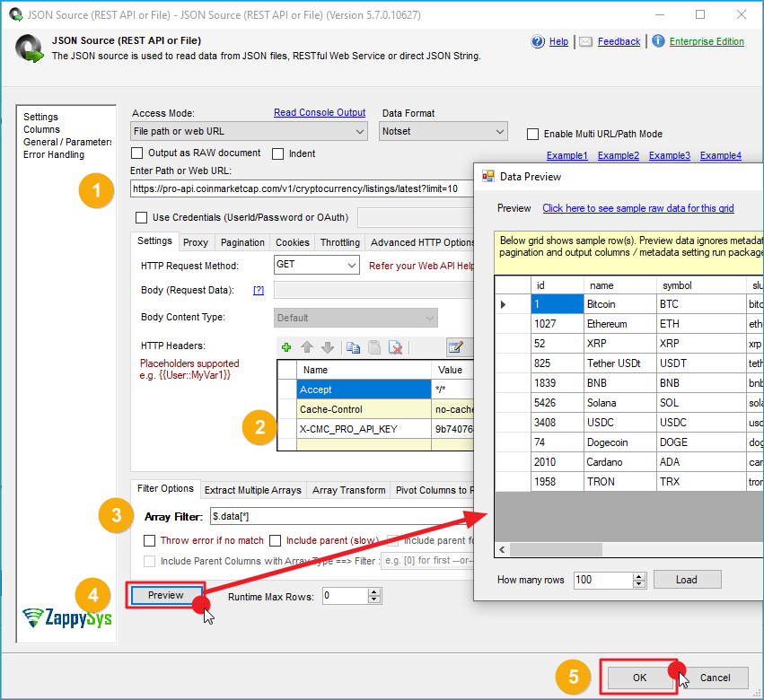Click the How many rows input
The height and width of the screenshot is (700, 764).
603,580
